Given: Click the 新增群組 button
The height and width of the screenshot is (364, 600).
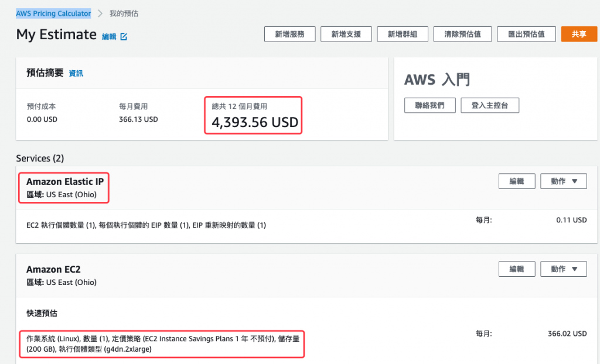Looking at the screenshot, I should point(402,34).
